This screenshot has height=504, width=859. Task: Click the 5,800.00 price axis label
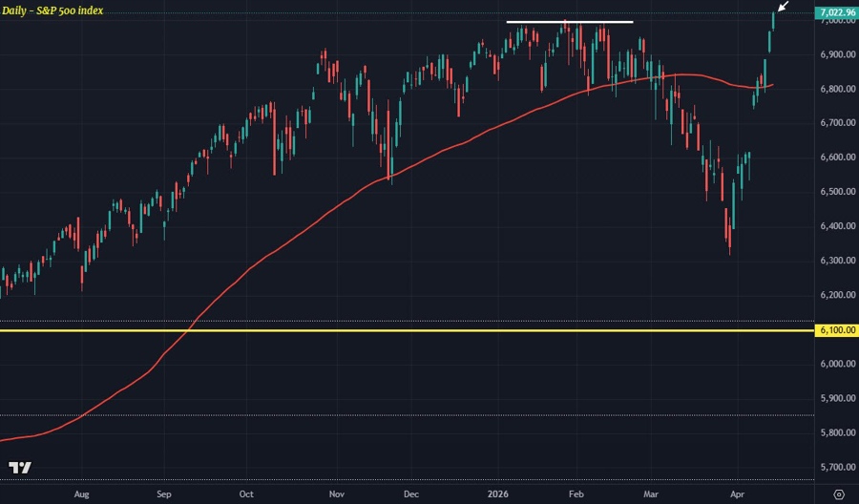pyautogui.click(x=838, y=432)
